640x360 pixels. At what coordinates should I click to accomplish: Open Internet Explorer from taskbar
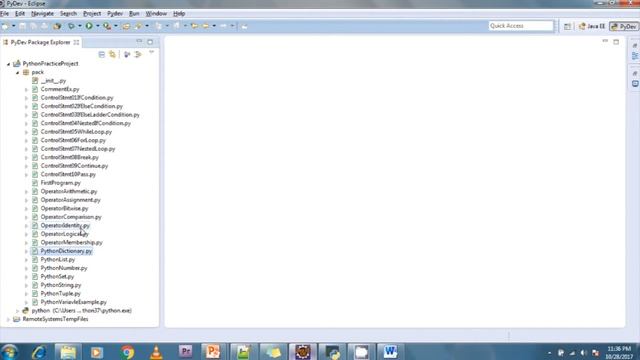(39, 352)
